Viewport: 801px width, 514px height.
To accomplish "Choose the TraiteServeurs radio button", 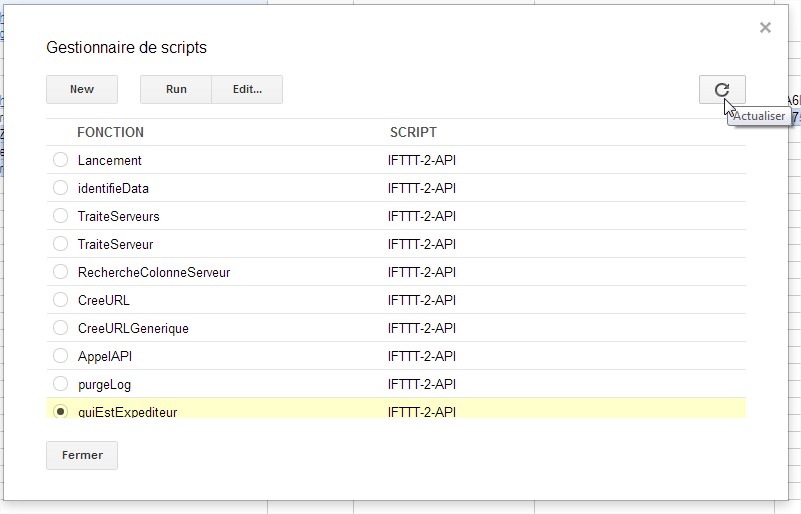I will pos(61,216).
